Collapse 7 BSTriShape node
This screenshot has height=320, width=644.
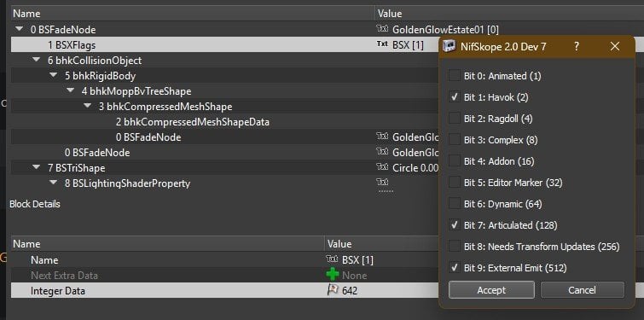click(36, 168)
